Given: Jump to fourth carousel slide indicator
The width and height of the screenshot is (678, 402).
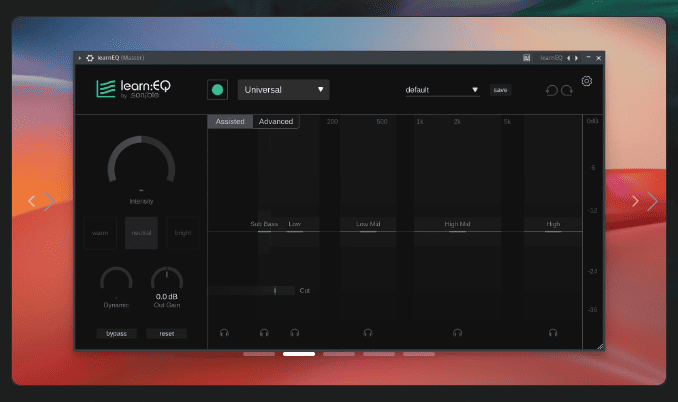Looking at the screenshot, I should click(x=379, y=354).
